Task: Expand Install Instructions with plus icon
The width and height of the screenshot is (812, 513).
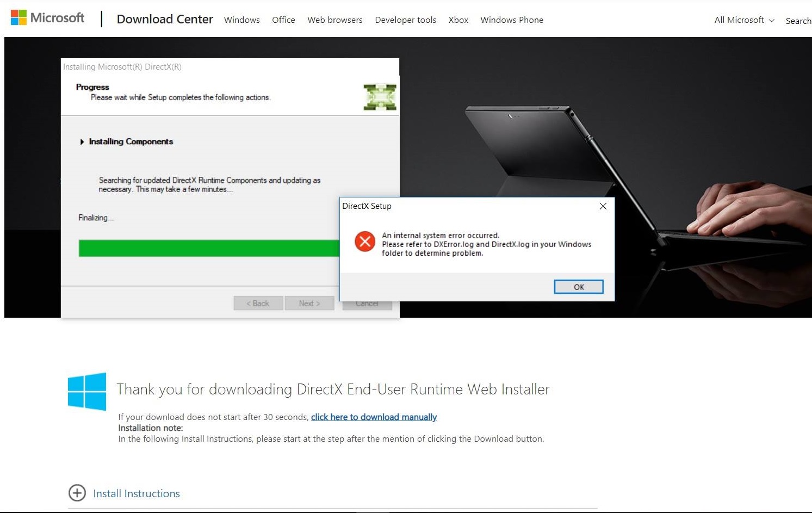Action: (77, 493)
